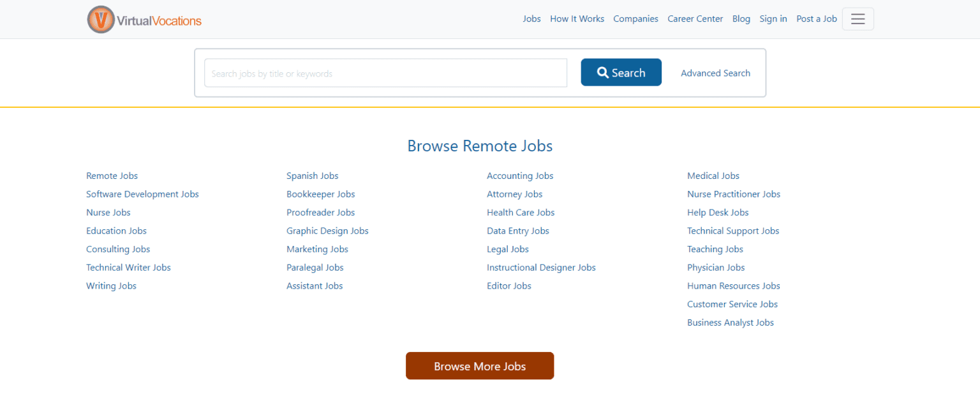Select Post a Job
This screenshot has height=403, width=980.
point(817,19)
